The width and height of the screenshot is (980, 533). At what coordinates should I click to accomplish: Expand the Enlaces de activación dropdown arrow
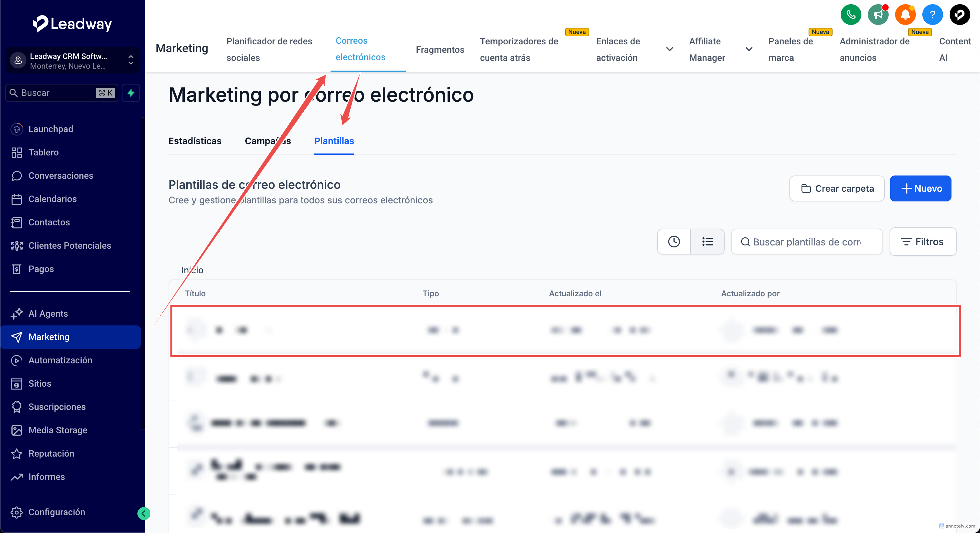click(x=670, y=49)
